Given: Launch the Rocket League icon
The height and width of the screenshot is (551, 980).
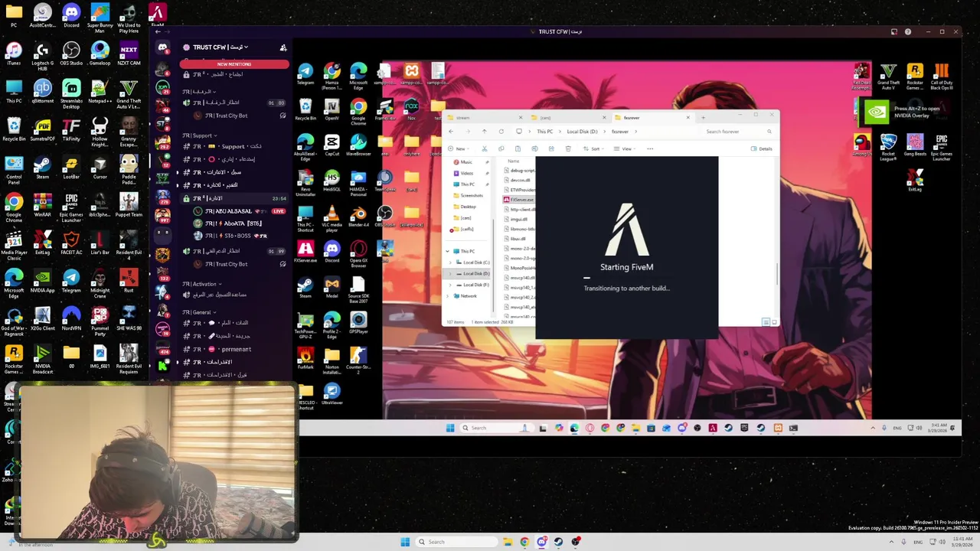Looking at the screenshot, I should pyautogui.click(x=888, y=145).
